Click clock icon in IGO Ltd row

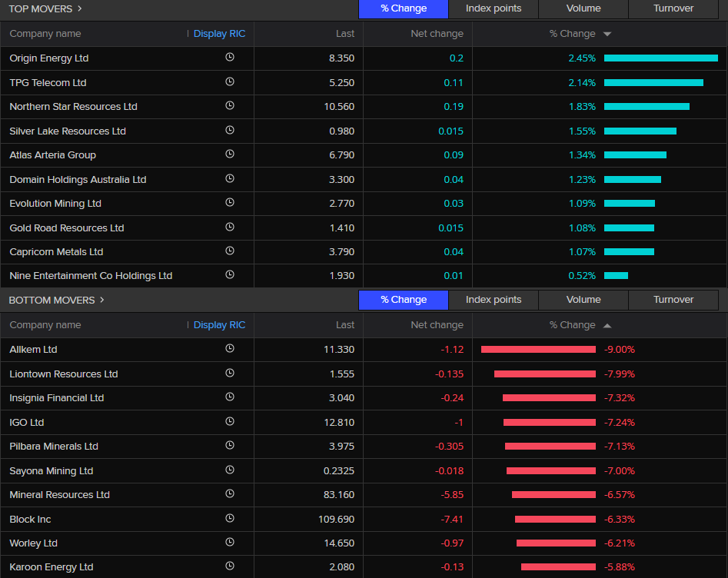click(x=230, y=421)
